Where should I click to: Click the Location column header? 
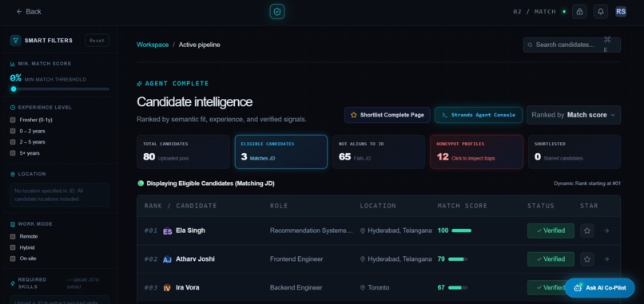[378, 206]
